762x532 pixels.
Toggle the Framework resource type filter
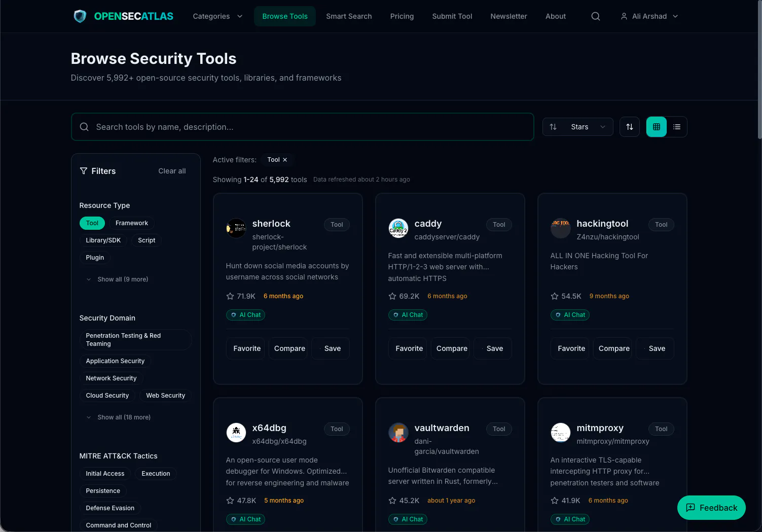coord(132,223)
